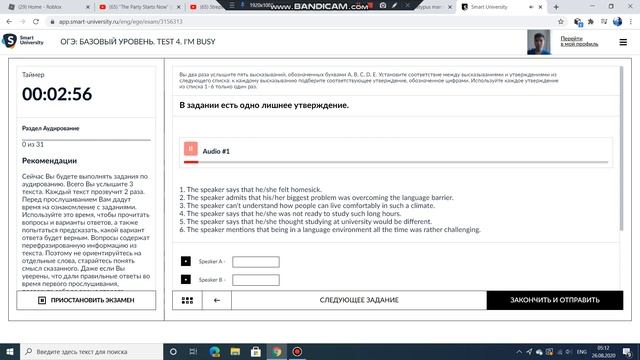Screen dimensions: 640x360
Task: Click the Smart University logo
Action: pos(23,40)
